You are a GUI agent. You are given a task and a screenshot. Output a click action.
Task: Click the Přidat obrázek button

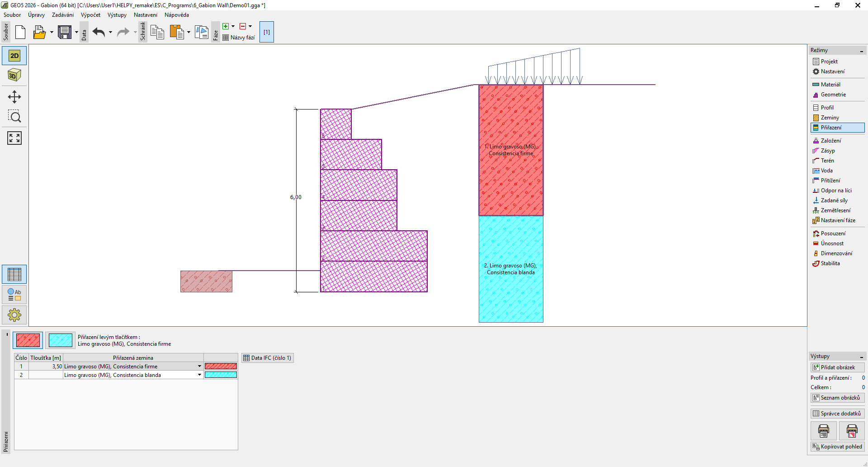tap(837, 367)
